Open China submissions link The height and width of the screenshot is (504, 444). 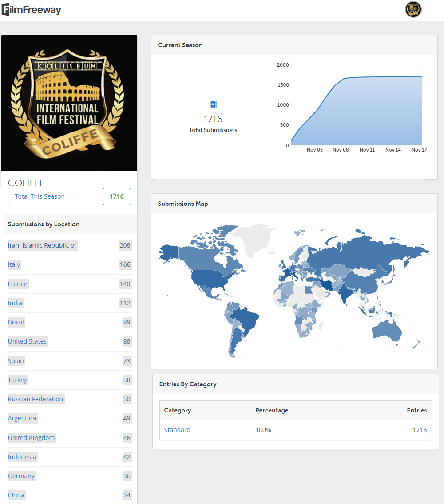(x=16, y=495)
